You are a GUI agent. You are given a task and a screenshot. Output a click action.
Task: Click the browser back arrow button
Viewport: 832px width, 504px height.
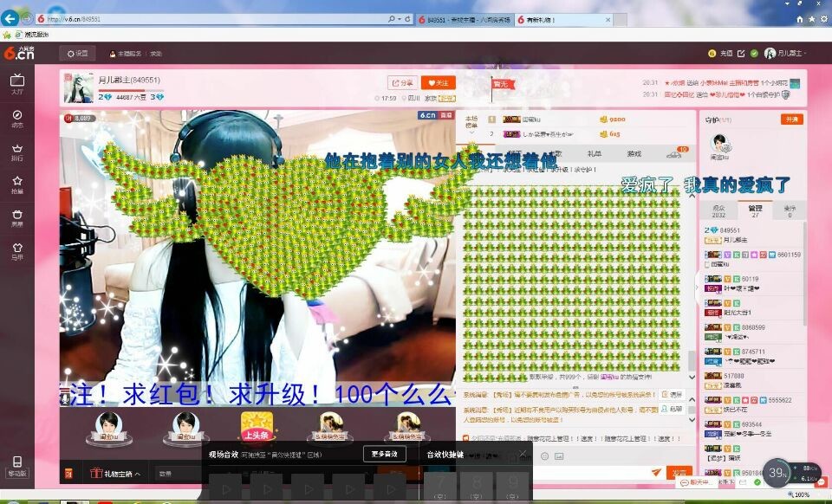click(9, 18)
